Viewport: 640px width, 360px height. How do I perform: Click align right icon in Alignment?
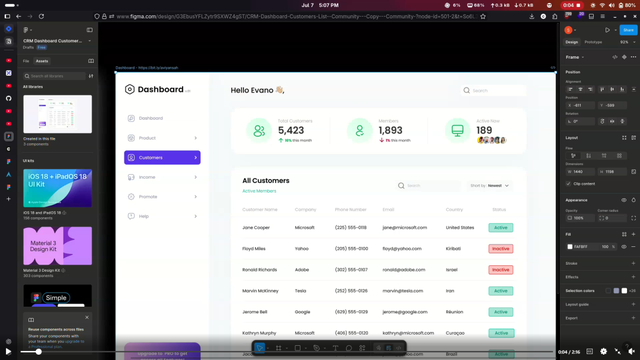tap(590, 89)
